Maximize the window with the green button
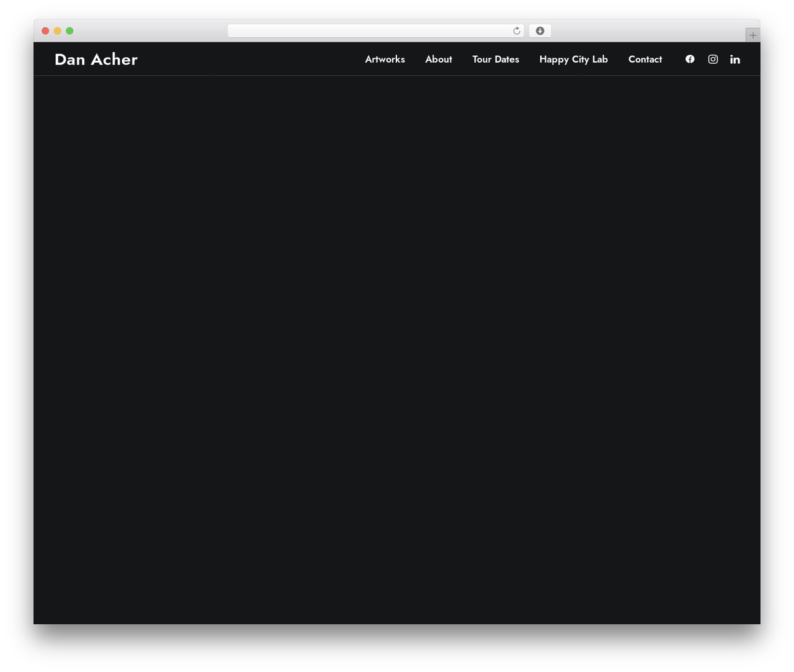This screenshot has width=794, height=672. (69, 31)
